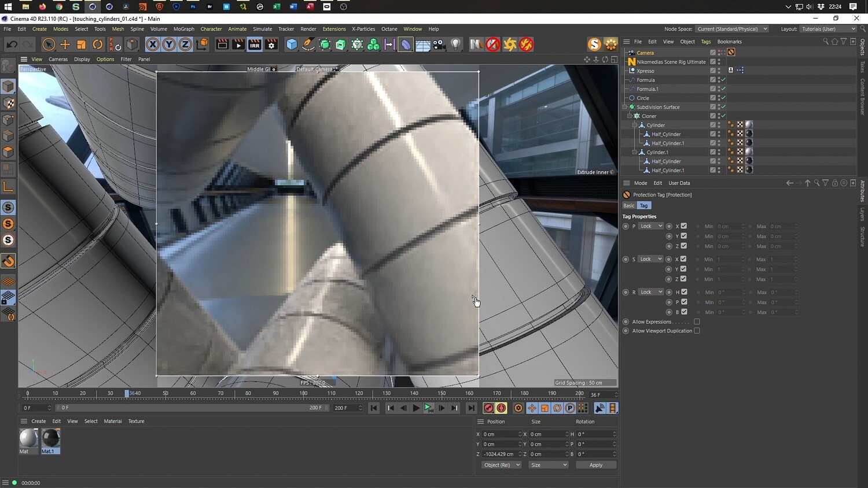Image resolution: width=868 pixels, height=488 pixels.
Task: Open the Edit Render Settings icon
Action: 271,45
